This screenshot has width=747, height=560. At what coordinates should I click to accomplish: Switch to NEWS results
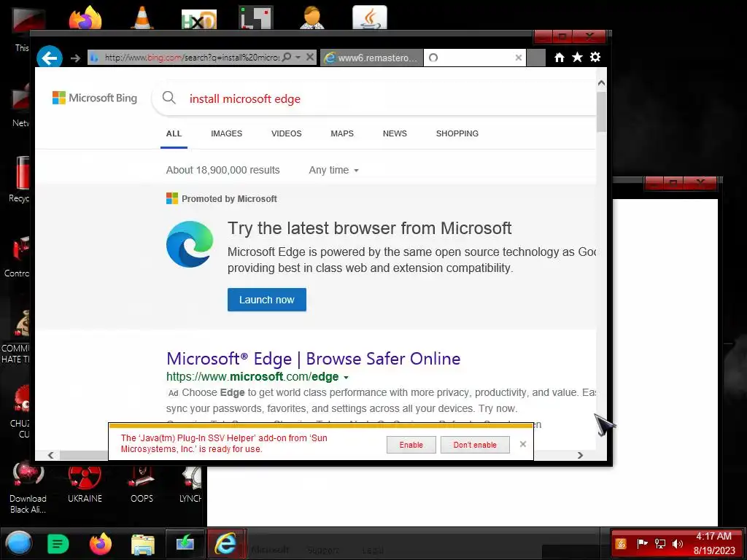tap(395, 134)
